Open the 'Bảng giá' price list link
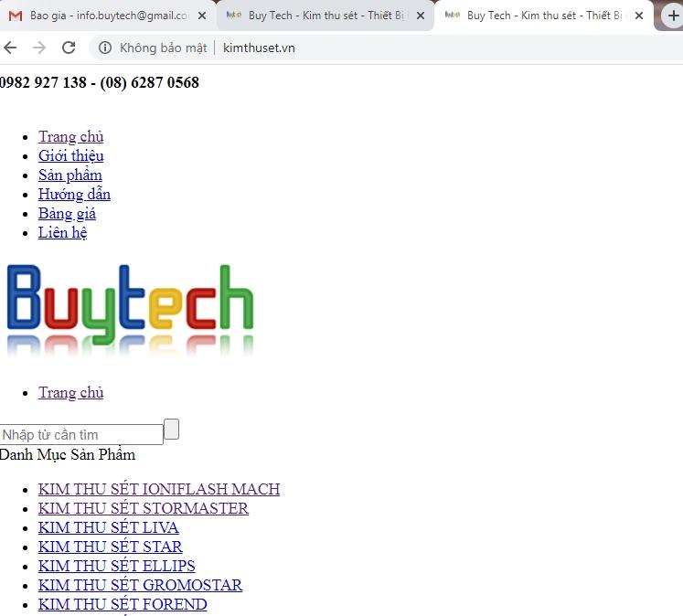This screenshot has height=616, width=683. tap(67, 213)
